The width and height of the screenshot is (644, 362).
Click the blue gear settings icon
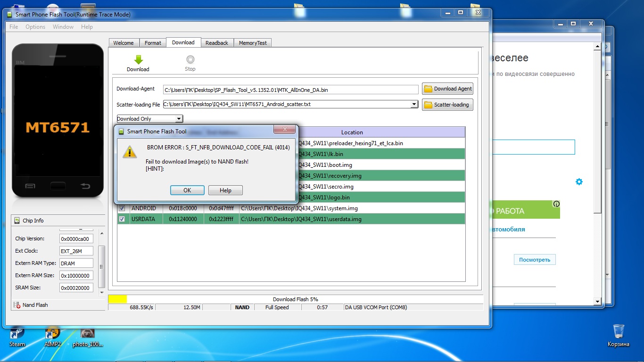pos(579,182)
